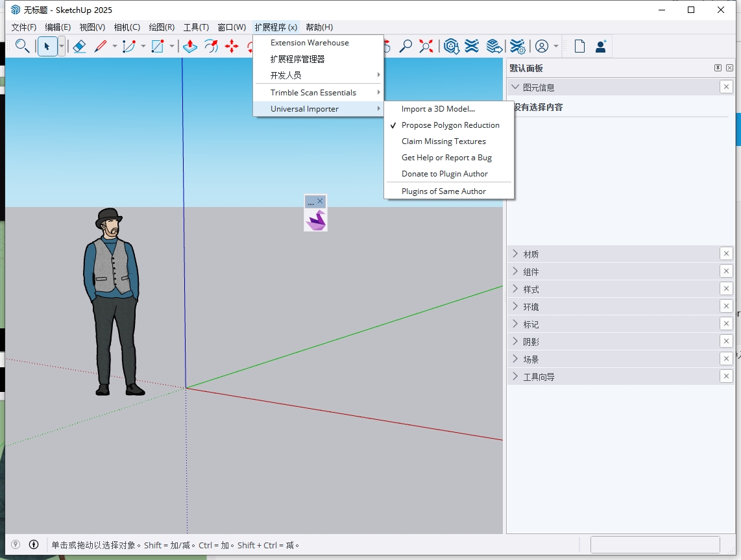Screen dimensions: 741x560
Task: Click the Search magnifier icon in toolbar
Action: [22, 46]
